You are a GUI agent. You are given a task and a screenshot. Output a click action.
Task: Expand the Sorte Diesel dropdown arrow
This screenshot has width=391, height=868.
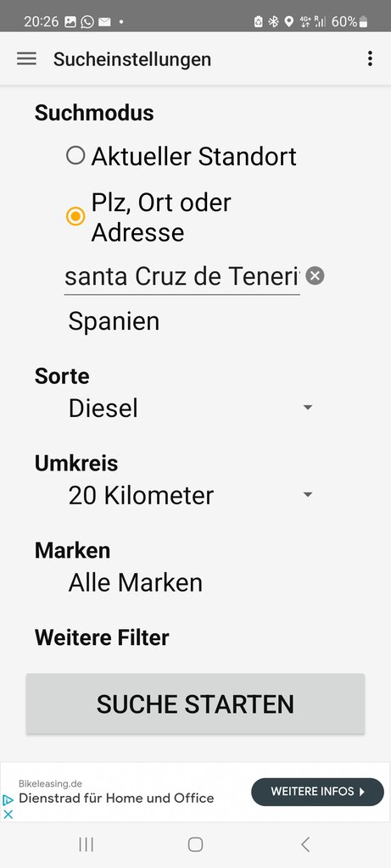click(308, 408)
